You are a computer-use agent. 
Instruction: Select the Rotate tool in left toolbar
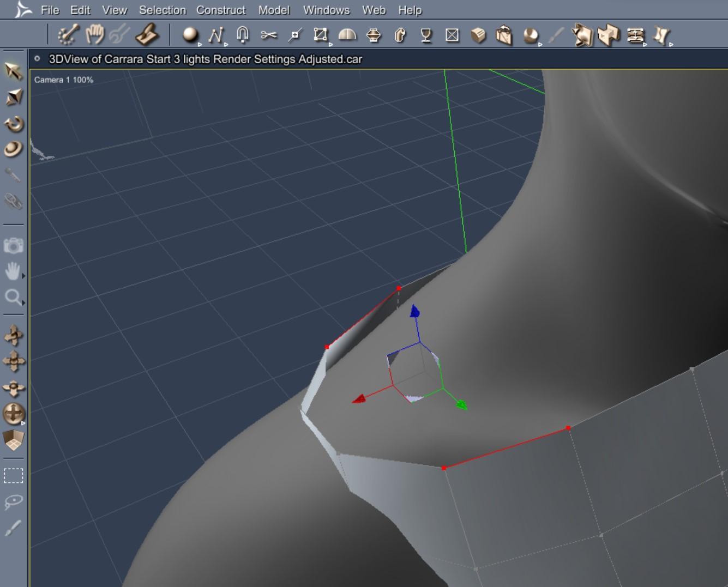(x=14, y=123)
